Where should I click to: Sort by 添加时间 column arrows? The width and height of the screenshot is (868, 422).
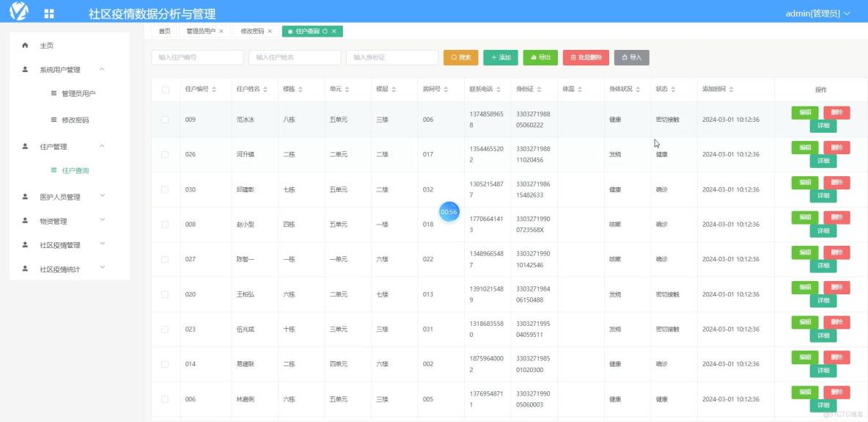tap(731, 90)
